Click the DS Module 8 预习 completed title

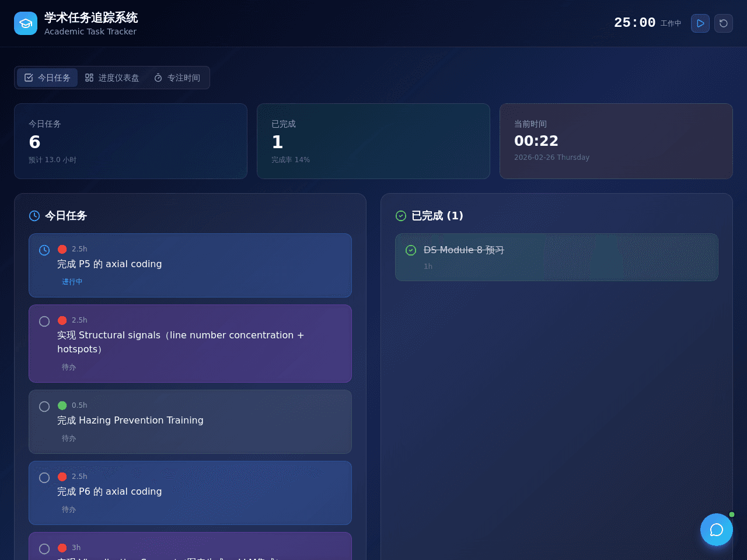tap(464, 250)
